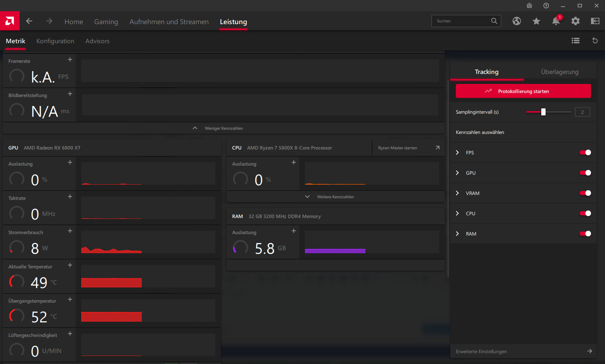Open the bug report icon
The height and width of the screenshot is (364, 605).
point(529,6)
